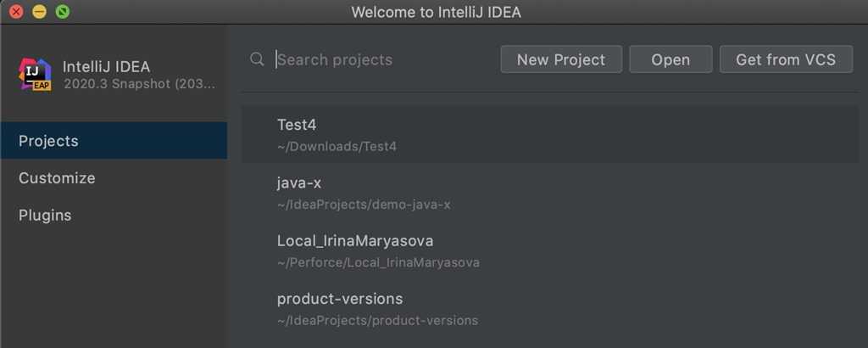Click the ~/IdeaProjects/product-versions path
868x348 pixels.
click(x=377, y=320)
